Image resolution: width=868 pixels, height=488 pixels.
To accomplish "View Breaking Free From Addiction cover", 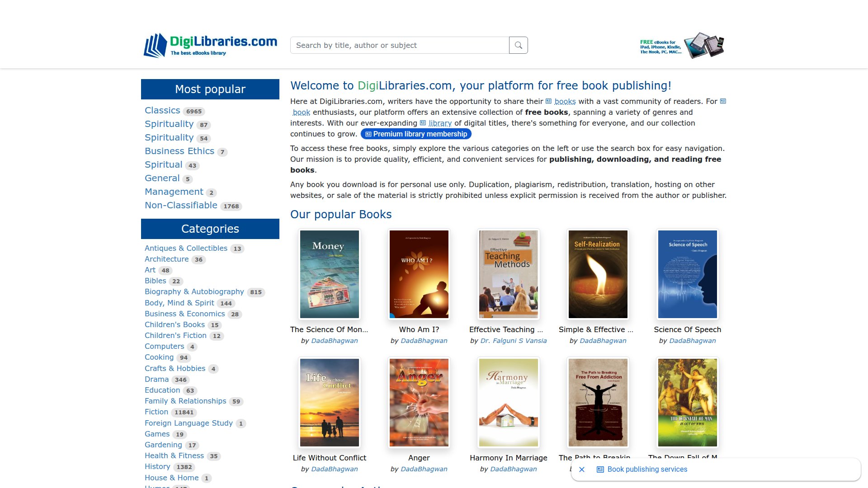I will pyautogui.click(x=598, y=403).
